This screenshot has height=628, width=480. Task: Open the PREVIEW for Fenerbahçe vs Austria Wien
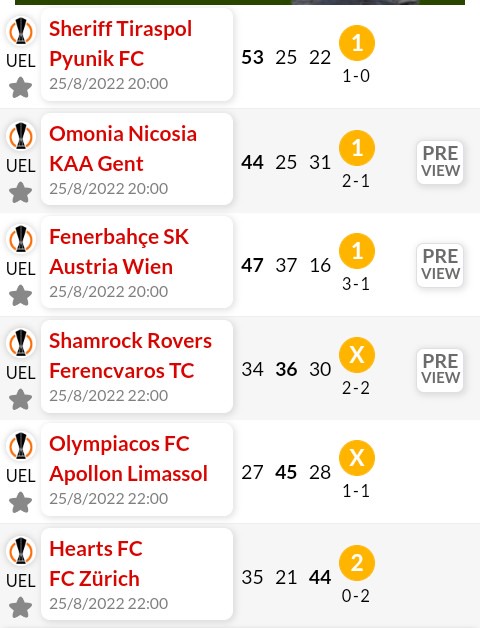[x=440, y=265]
